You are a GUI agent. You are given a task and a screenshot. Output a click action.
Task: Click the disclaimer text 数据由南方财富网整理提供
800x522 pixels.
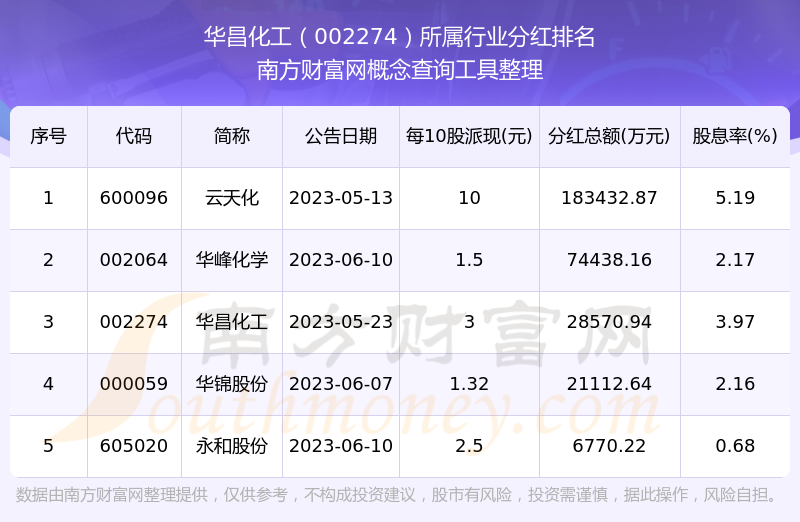coord(112,495)
